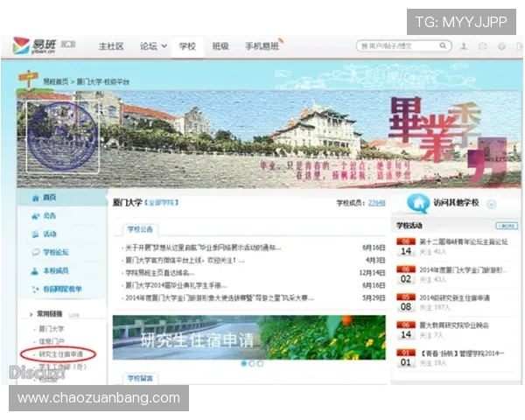
Task: Select the 学校 tab in the top nav
Action: point(187,46)
